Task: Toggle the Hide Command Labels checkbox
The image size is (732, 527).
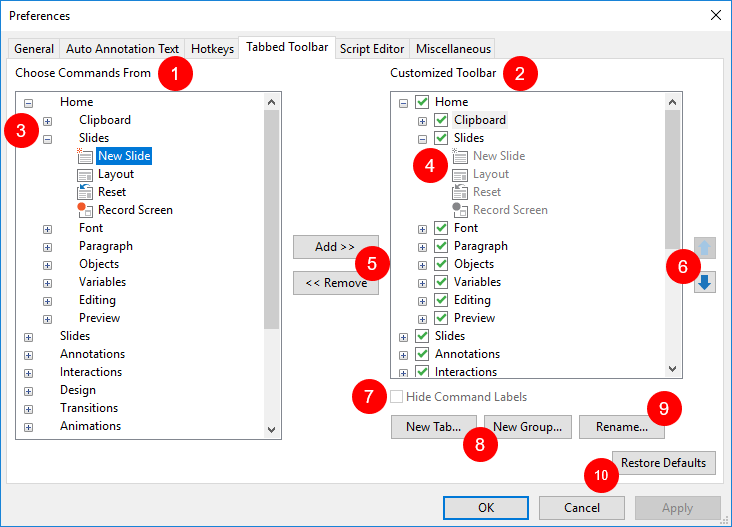Action: pyautogui.click(x=397, y=397)
